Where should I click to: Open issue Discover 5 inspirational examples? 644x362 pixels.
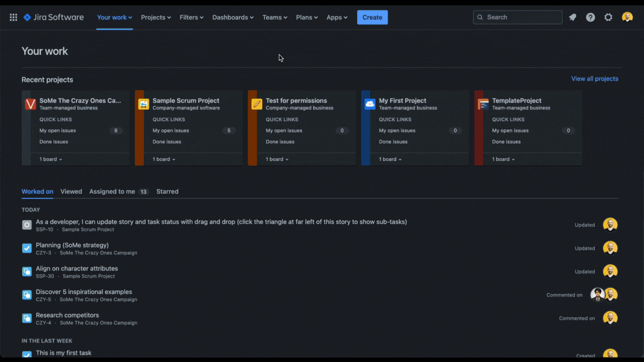pyautogui.click(x=84, y=292)
